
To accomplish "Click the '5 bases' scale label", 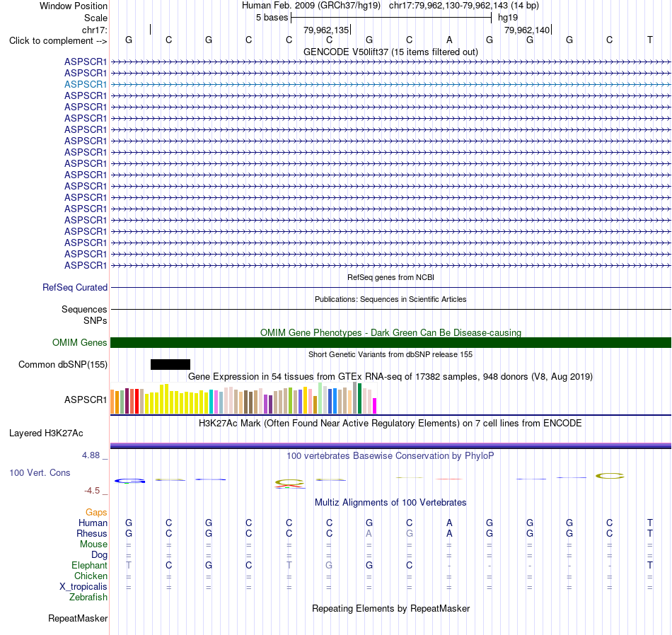I will (272, 18).
